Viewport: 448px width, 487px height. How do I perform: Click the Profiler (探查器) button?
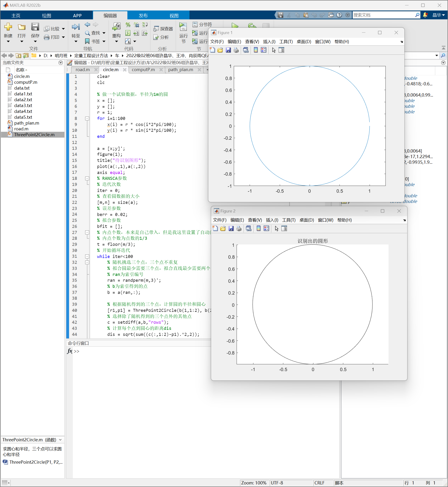click(163, 29)
